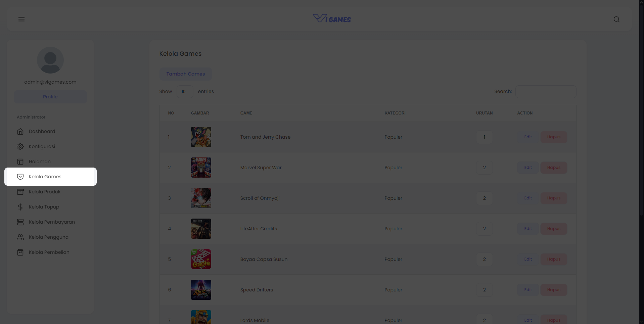Viewport: 644px width, 324px height.
Task: Click the admin@vigames.com email text
Action: [50, 82]
